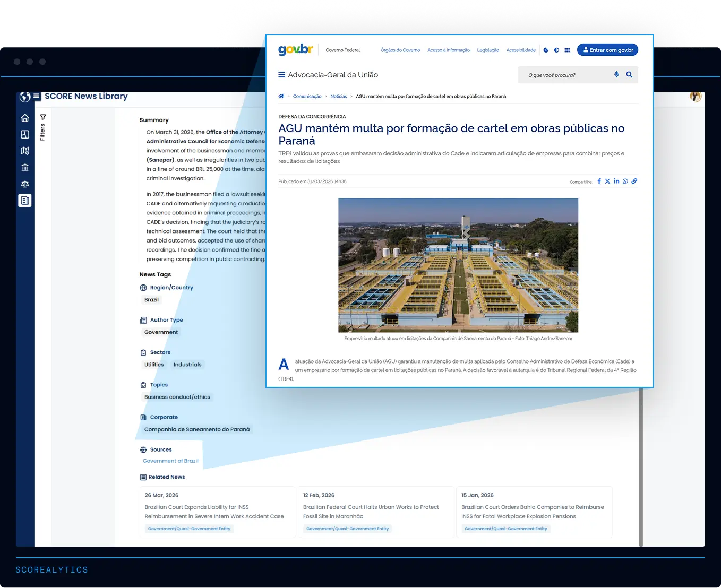Open the Órgãos do Governo menu item

point(400,50)
